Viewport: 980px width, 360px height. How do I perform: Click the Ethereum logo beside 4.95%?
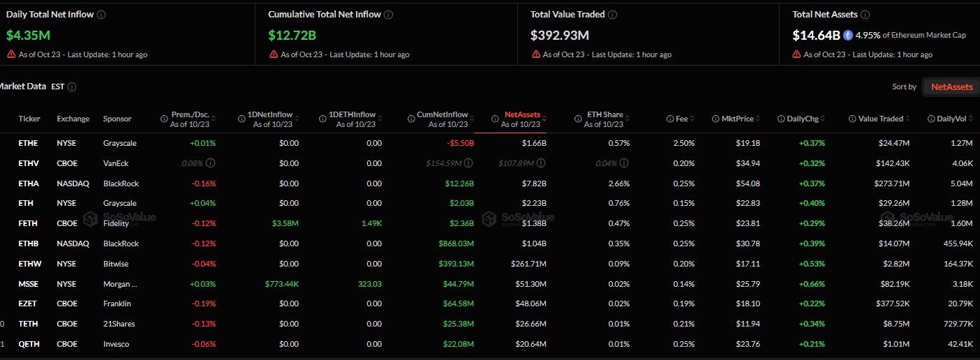[848, 35]
